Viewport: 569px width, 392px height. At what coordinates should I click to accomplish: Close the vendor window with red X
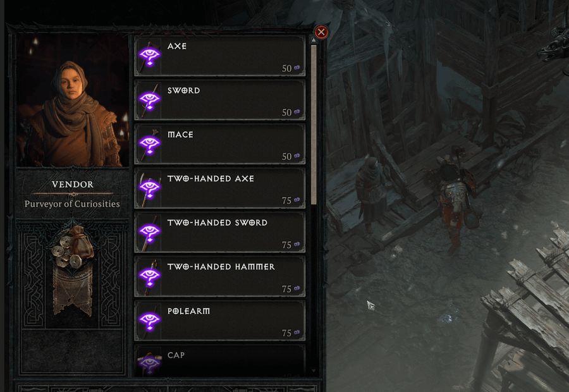[321, 32]
